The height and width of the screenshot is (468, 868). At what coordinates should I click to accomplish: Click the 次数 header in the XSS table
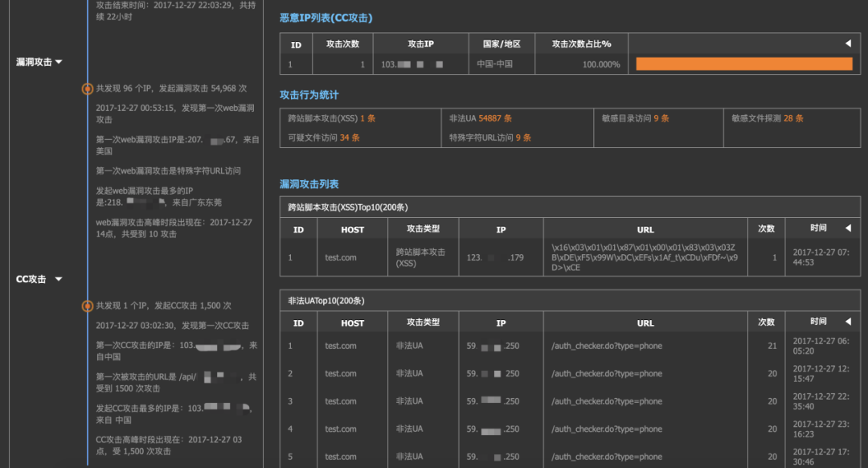767,228
